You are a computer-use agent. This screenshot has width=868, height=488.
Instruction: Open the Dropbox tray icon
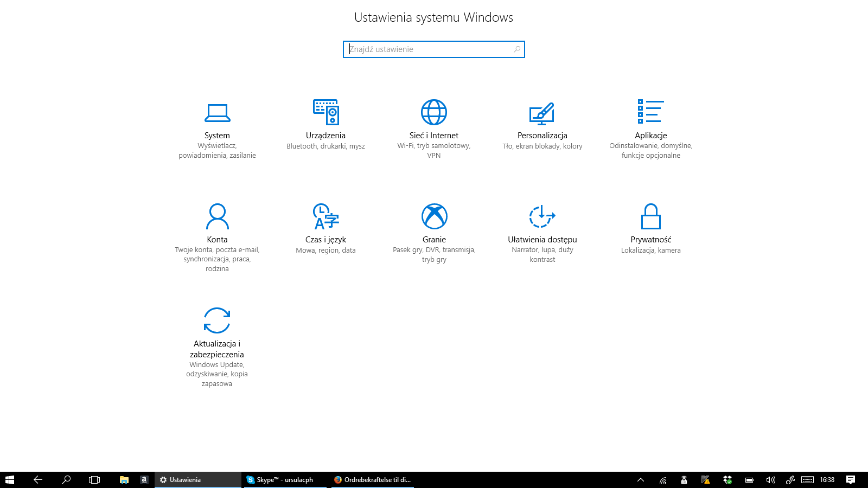(x=727, y=480)
